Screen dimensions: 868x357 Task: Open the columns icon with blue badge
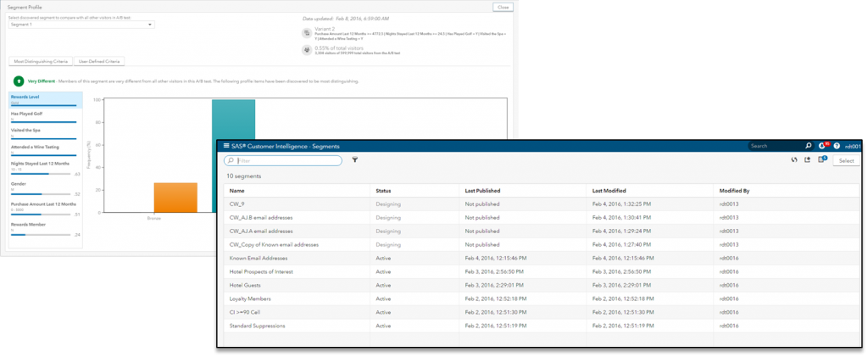[x=822, y=159]
